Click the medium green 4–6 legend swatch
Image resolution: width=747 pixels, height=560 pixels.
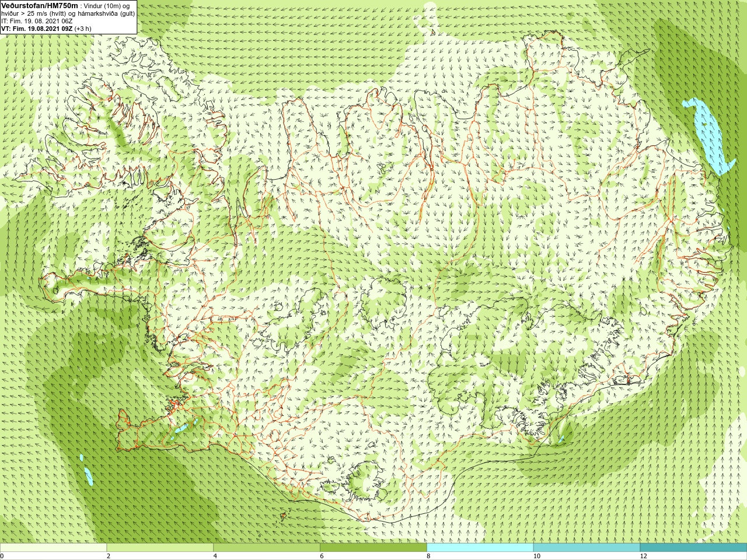point(267,548)
